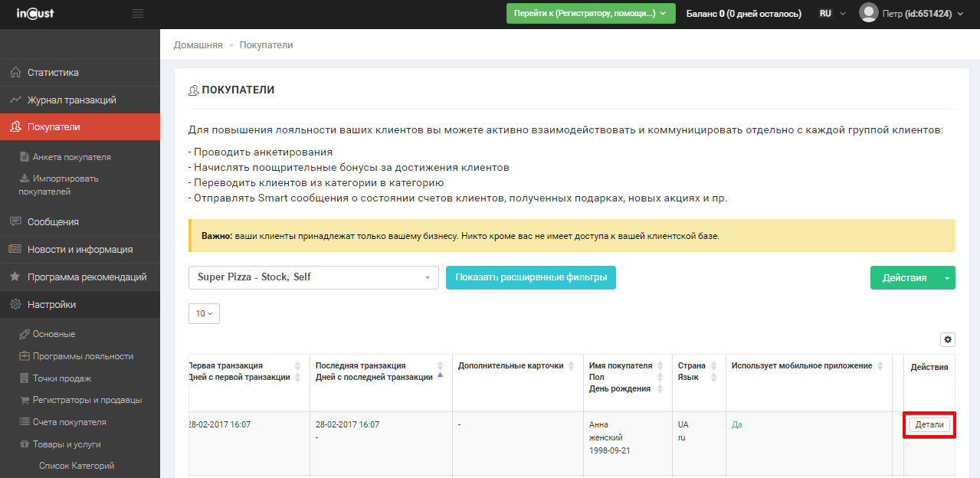
Task: Click the hamburger menu icon to collapse sidebar
Action: pyautogui.click(x=138, y=14)
